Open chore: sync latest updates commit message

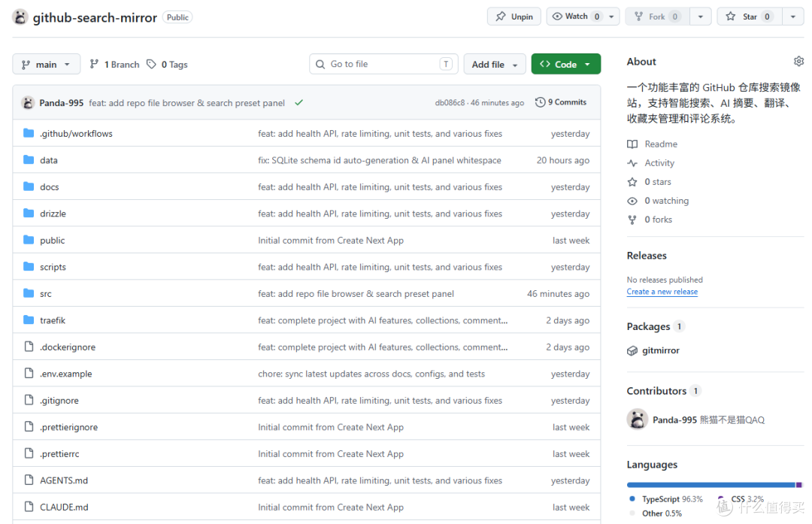pyautogui.click(x=371, y=374)
